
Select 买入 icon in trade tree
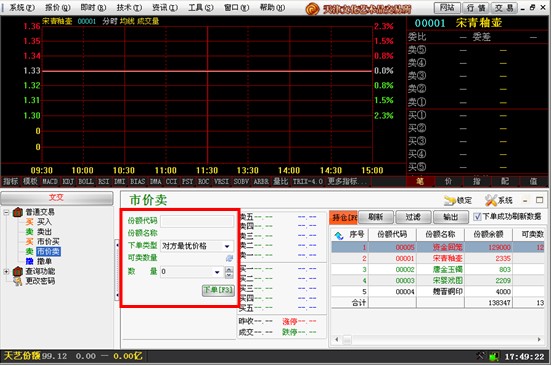pos(30,222)
